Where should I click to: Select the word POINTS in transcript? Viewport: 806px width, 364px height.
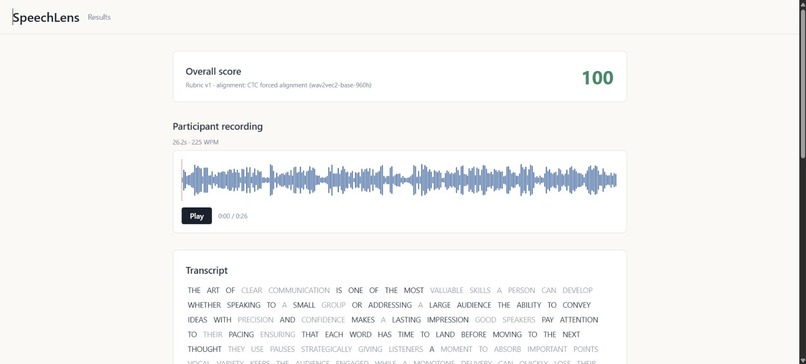coord(586,350)
